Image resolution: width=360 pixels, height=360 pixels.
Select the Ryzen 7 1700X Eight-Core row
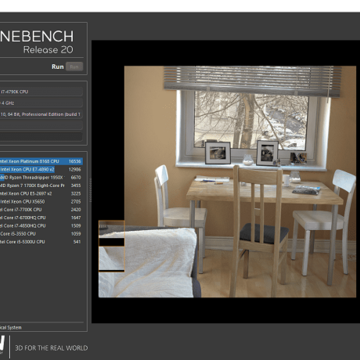pos(41,185)
